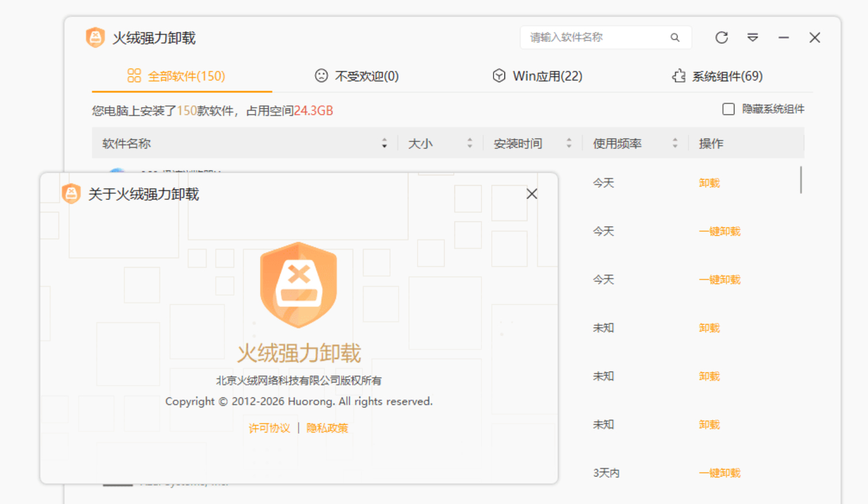Click the grid icon on 全部软件 tab

click(134, 75)
